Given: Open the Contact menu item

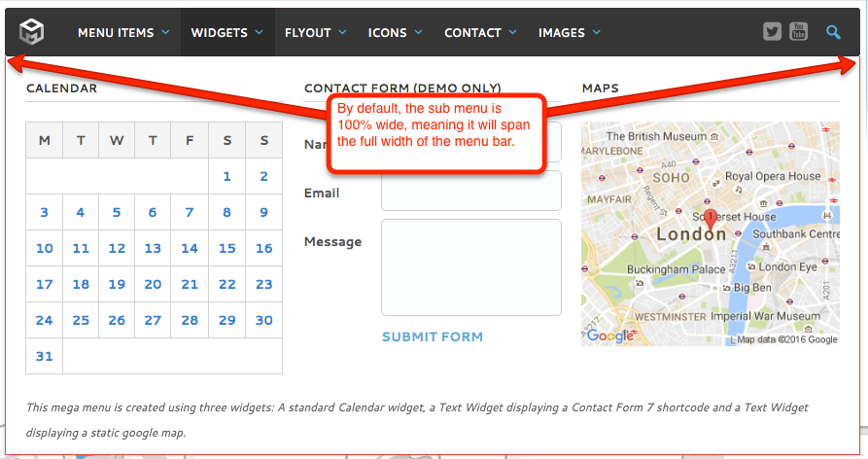Looking at the screenshot, I should coord(472,32).
